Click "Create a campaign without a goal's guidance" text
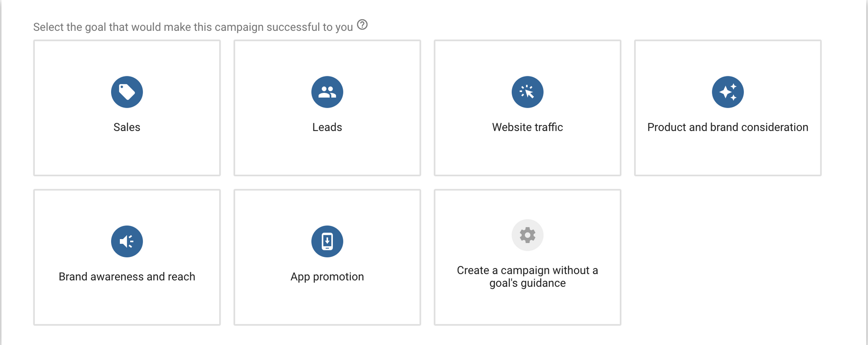 pos(527,276)
